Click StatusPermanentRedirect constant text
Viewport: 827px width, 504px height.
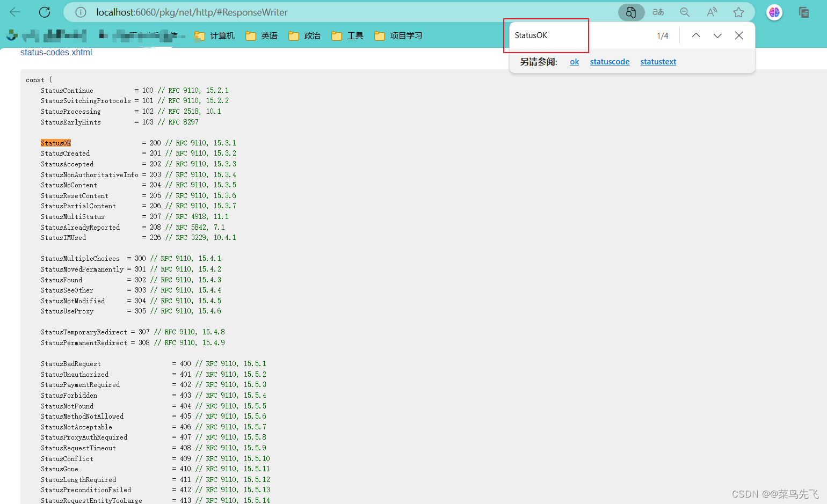[84, 342]
